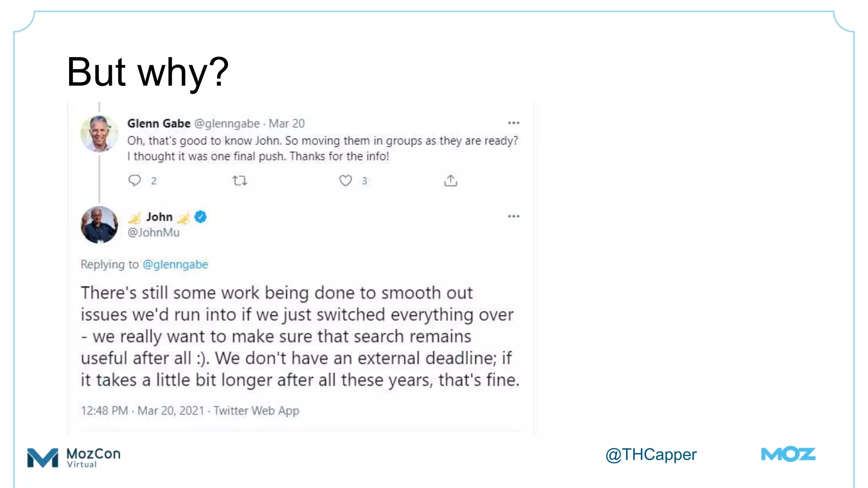868x488 pixels.
Task: Click the blue verified badge beside John
Action: tap(200, 217)
